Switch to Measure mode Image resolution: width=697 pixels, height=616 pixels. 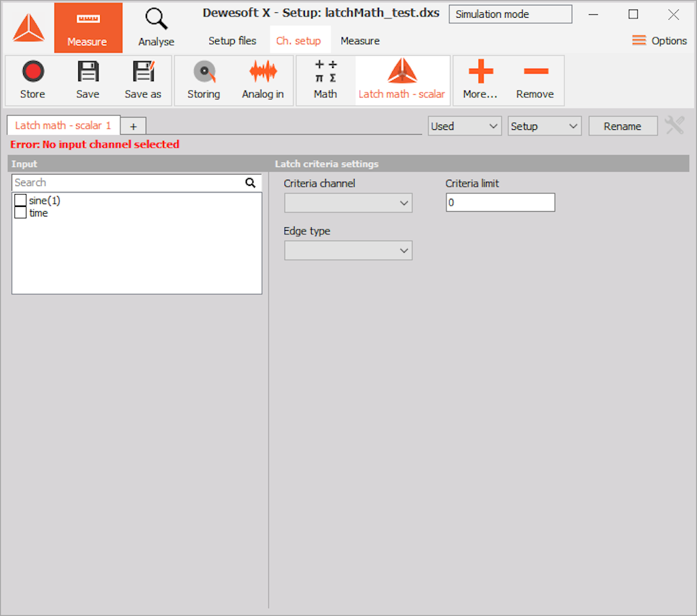[88, 28]
